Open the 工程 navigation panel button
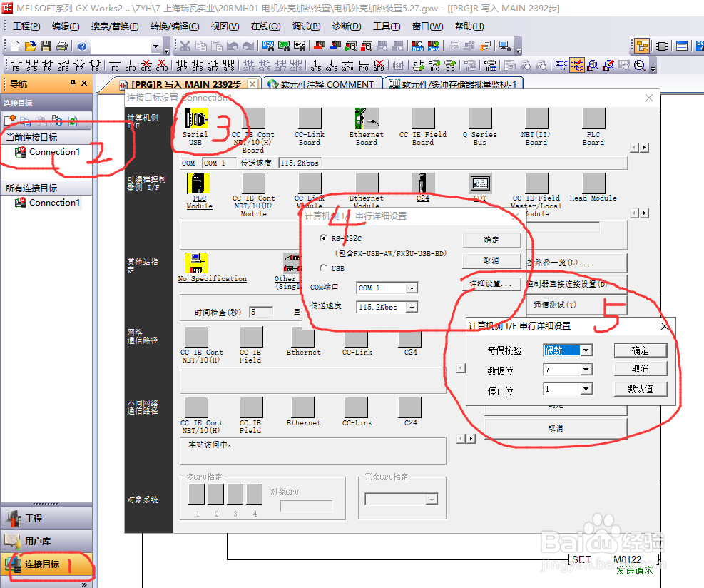 46,518
